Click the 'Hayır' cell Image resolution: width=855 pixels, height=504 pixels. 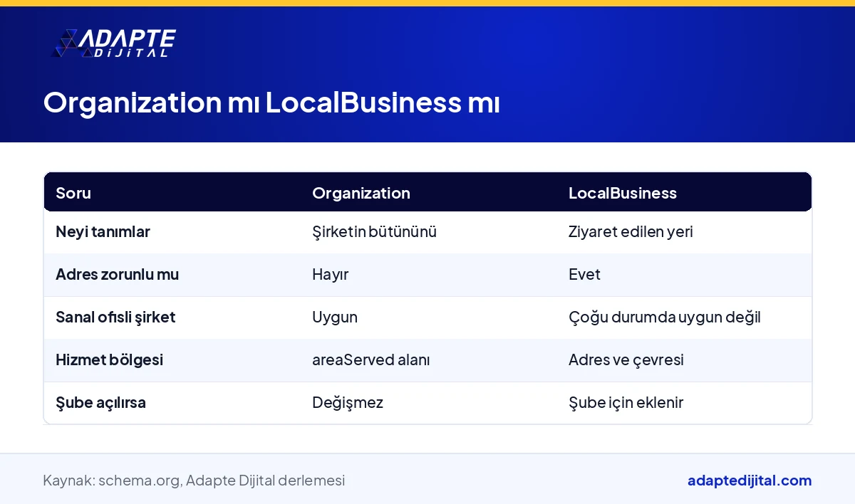coord(330,274)
